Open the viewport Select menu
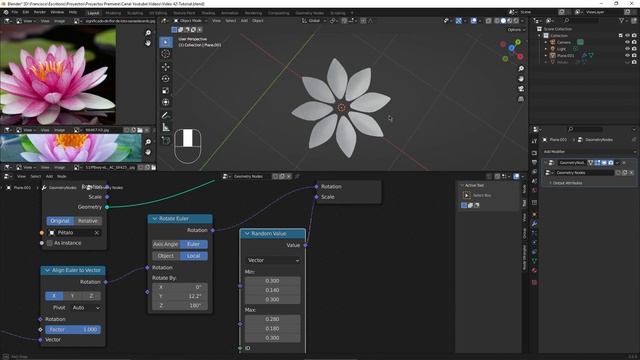Screen dimensions: 640x360 click(x=231, y=20)
